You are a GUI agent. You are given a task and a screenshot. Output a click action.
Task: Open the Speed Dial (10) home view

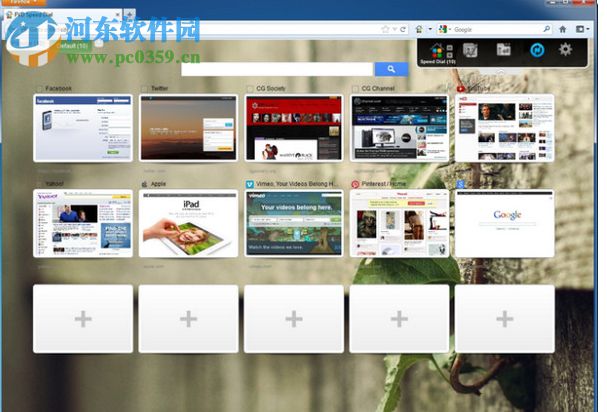tap(437, 51)
